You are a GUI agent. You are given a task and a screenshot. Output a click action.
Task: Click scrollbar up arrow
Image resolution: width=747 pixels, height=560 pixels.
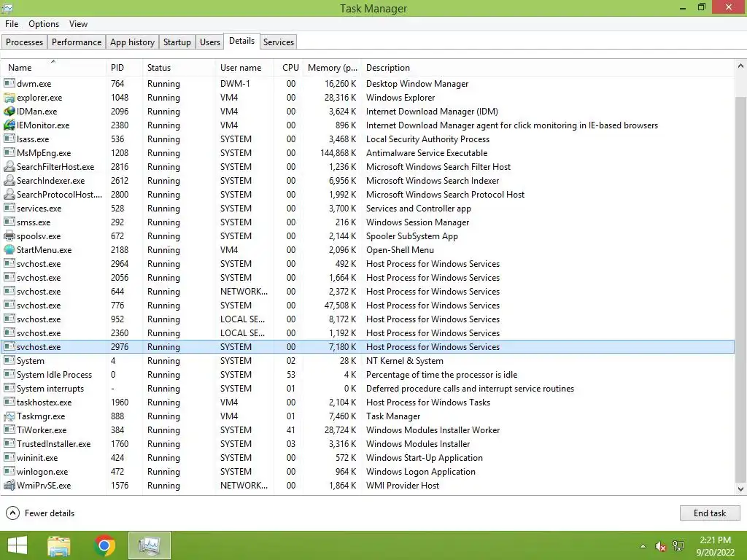pos(741,66)
